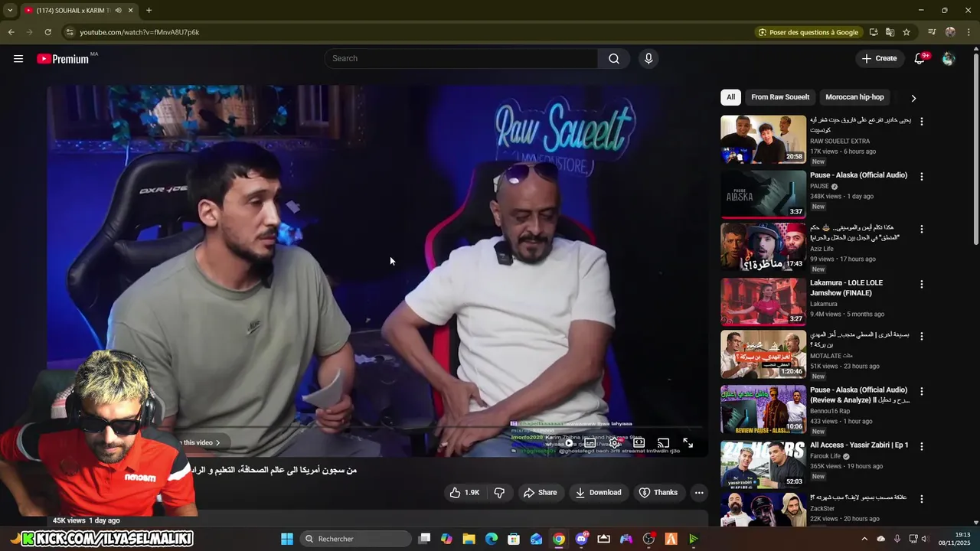Screen dimensions: 980x551
Task: Open Microsoft Store from the taskbar
Action: 514,539
